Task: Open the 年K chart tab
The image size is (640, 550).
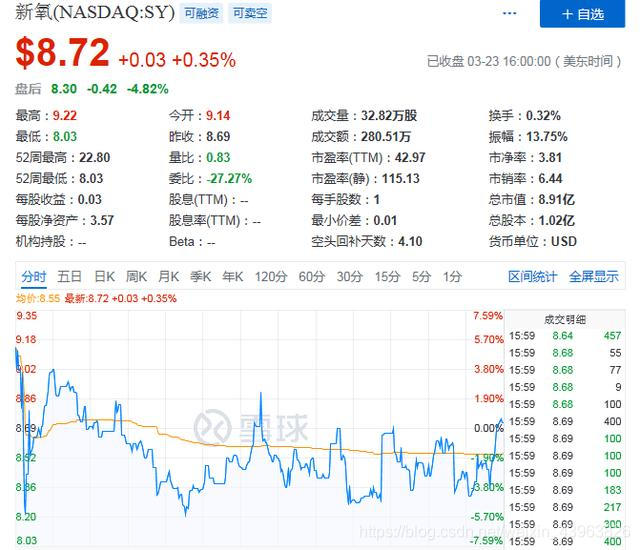Action: (x=233, y=277)
